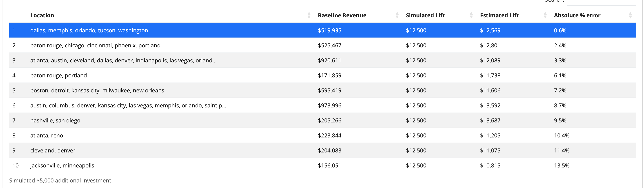Click the Absolute % error header label
Image resolution: width=644 pixels, height=188 pixels.
click(x=577, y=15)
